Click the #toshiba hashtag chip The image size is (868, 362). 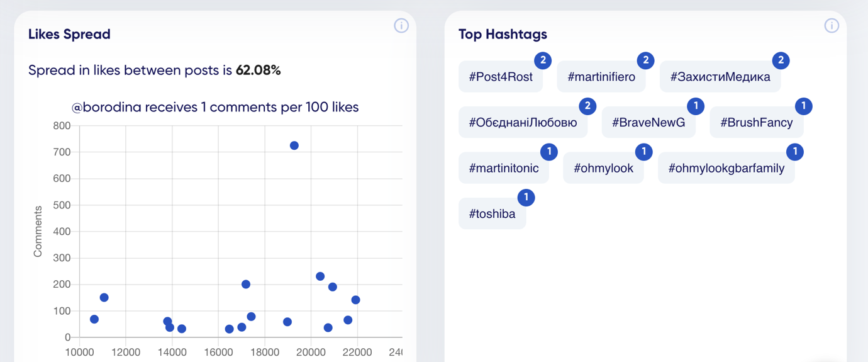point(492,214)
